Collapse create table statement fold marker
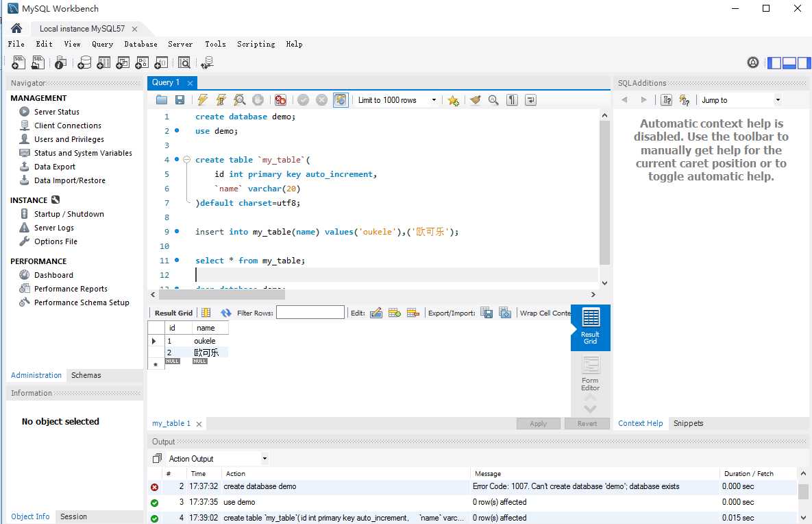The height and width of the screenshot is (524, 812). pos(187,160)
